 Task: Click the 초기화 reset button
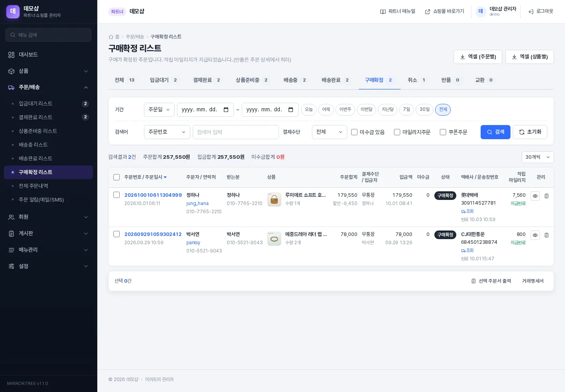point(530,132)
